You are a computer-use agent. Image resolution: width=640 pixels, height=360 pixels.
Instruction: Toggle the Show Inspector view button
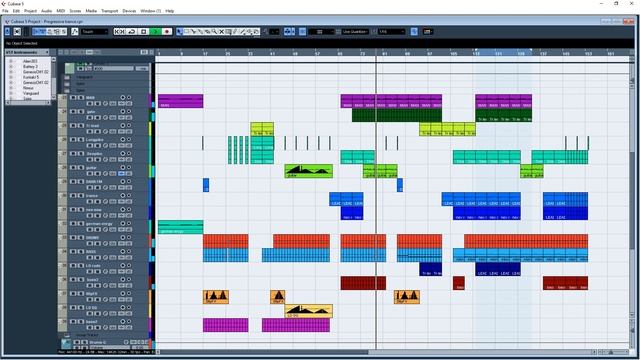click(37, 31)
